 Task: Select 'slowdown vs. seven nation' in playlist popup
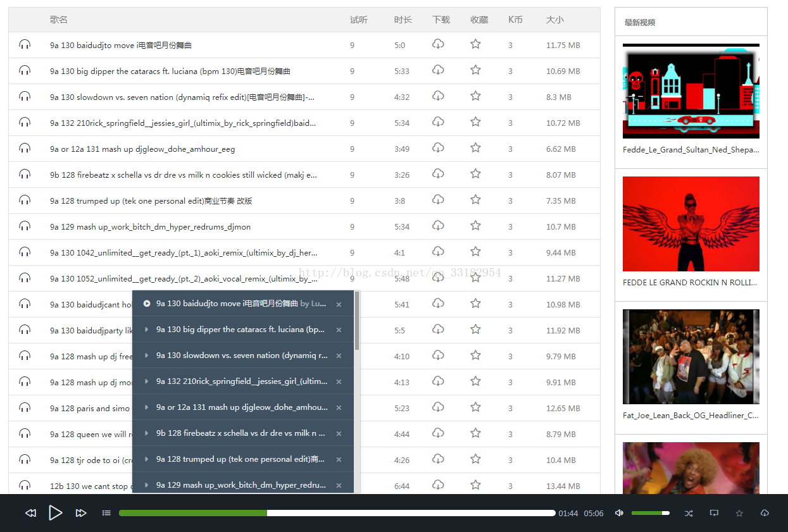click(x=242, y=356)
